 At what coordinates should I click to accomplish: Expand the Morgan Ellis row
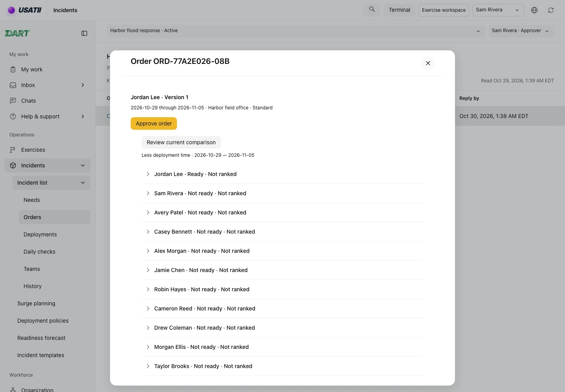tap(282, 347)
